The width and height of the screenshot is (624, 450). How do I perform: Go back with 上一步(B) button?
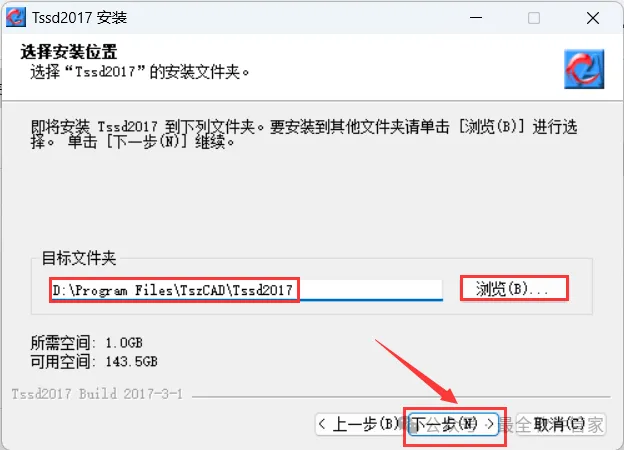click(x=361, y=424)
